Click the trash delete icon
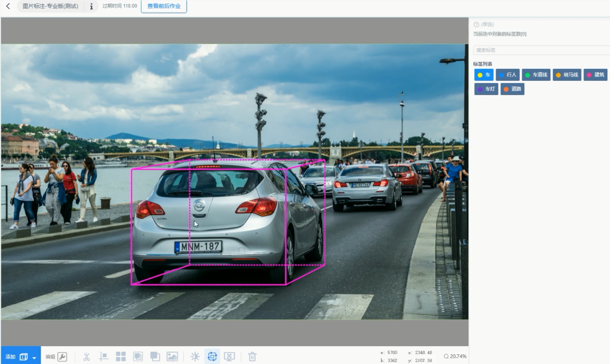Viewport: 610px width, 364px height. [252, 356]
